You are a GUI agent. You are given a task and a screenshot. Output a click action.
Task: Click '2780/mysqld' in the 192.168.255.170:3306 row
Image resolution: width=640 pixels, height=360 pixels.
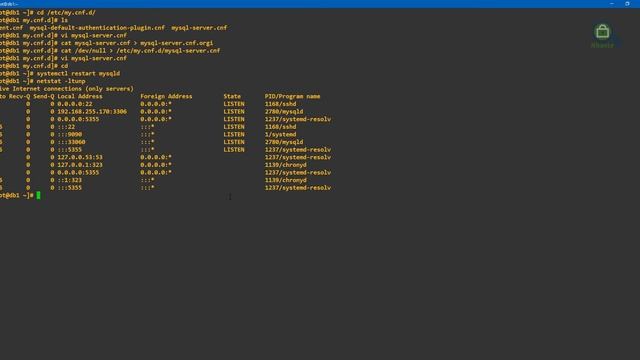coord(284,111)
